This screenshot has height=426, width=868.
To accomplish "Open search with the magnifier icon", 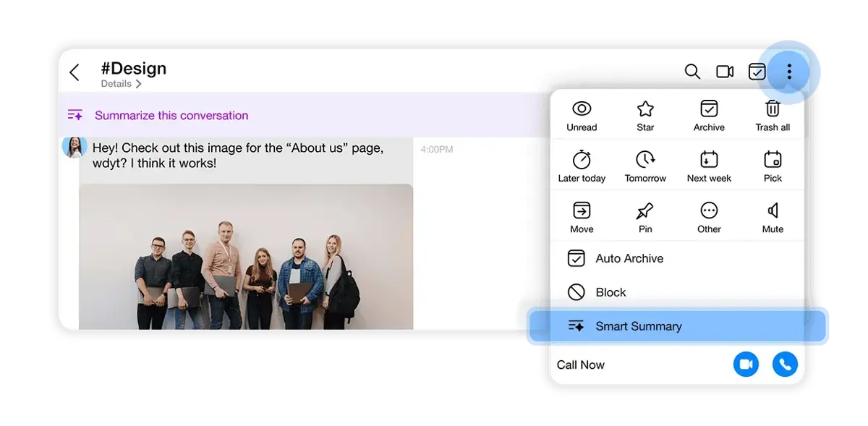I will coord(692,72).
